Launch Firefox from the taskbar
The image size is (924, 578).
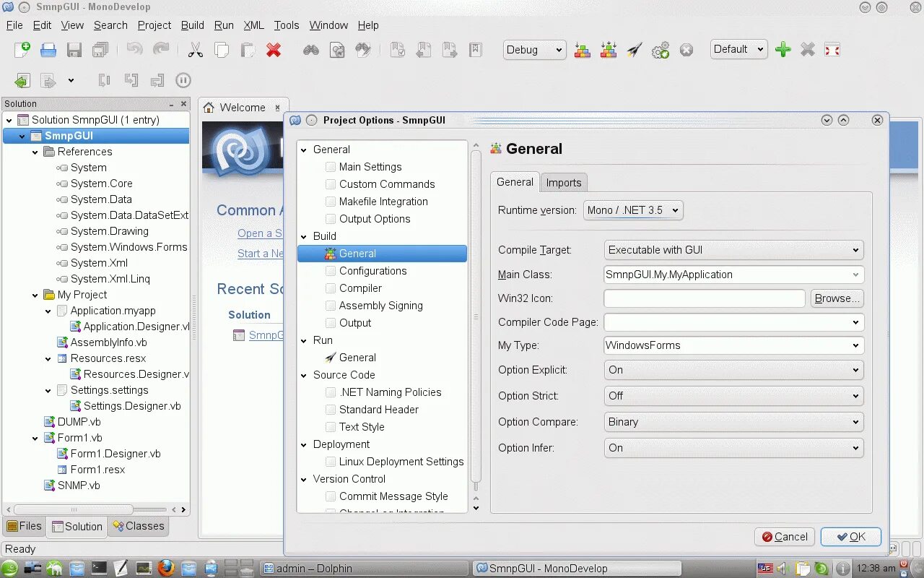coord(166,568)
